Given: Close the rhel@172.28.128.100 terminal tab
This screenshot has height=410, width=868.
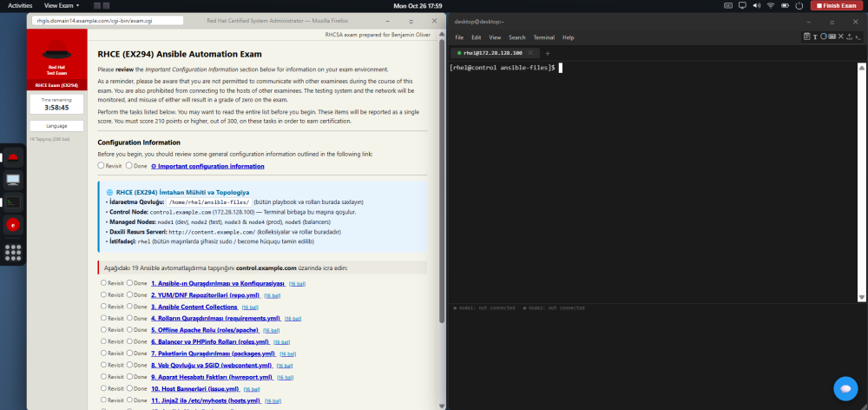Looking at the screenshot, I should coord(530,53).
